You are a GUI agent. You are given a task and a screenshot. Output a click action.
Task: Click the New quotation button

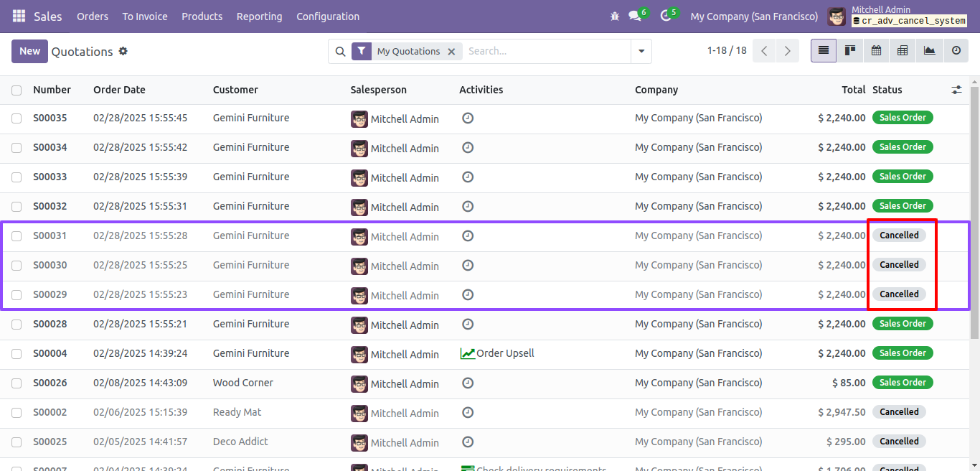point(29,51)
